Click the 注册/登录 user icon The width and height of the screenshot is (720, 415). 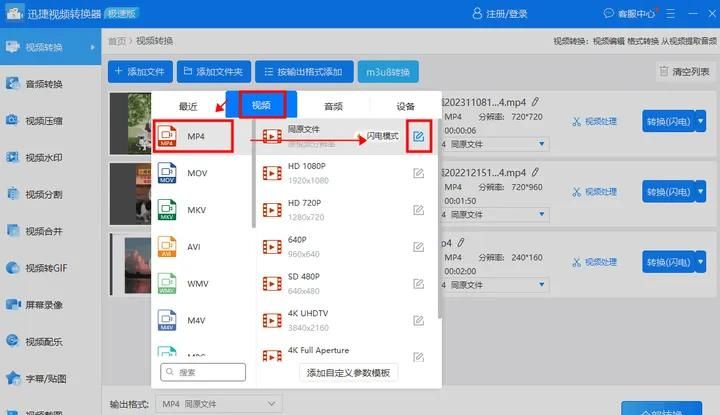pyautogui.click(x=477, y=13)
